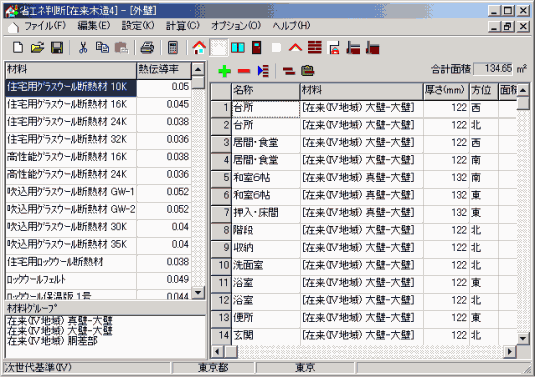Click the app icon left of ファイル menu
The image size is (535, 377).
coord(13,27)
